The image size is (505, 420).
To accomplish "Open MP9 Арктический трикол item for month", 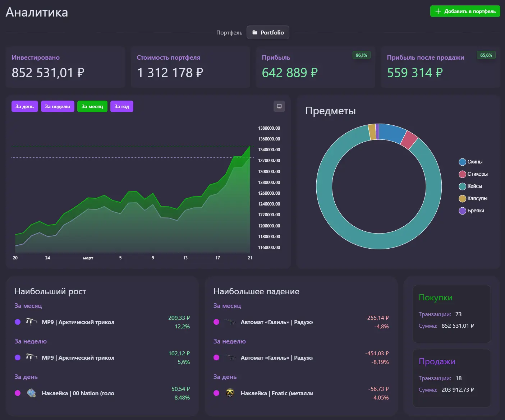I will [x=78, y=322].
